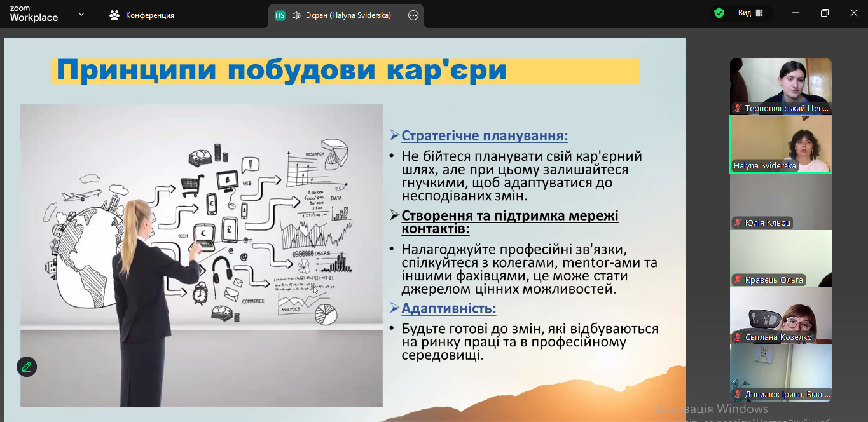Screen dimensions: 868x422
Task: Click the green pencil annotate icon
Action: [x=27, y=367]
